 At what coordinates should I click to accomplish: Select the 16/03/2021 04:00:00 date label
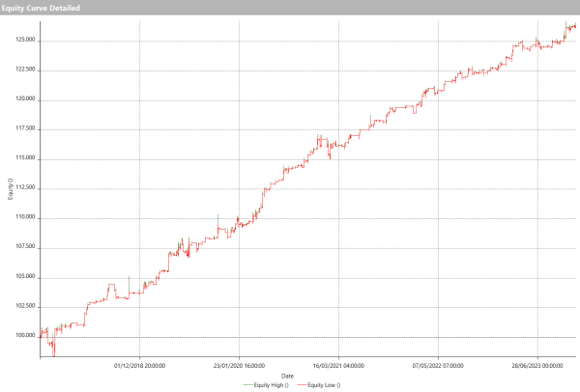pyautogui.click(x=338, y=366)
